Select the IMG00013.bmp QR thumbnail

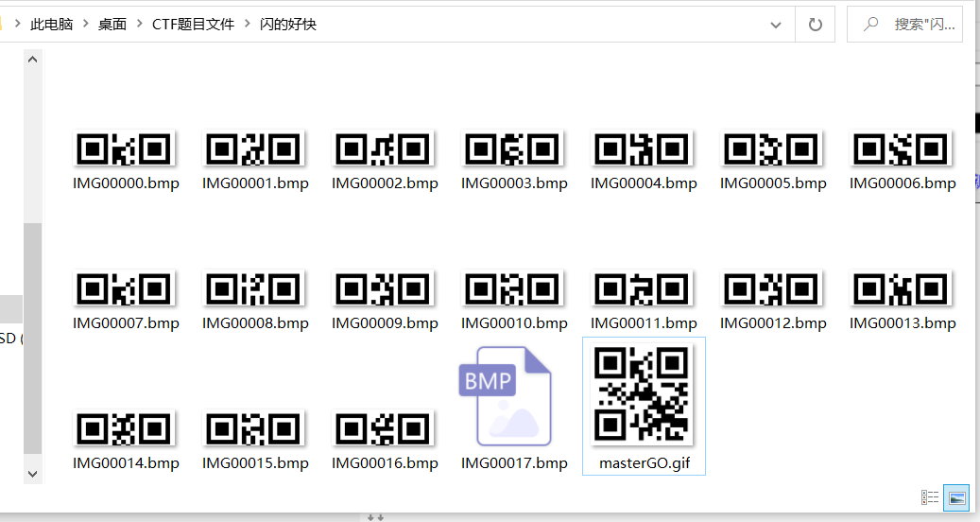tap(901, 288)
